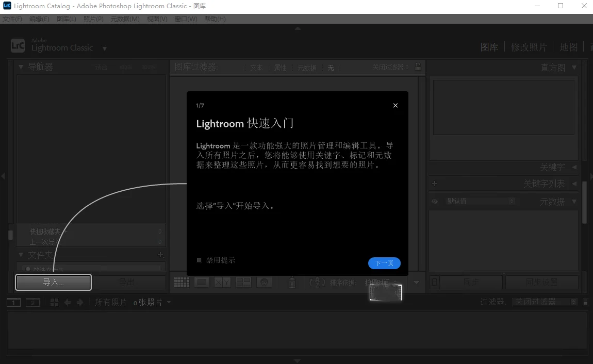Open the 照片(P) menu
593x364 pixels.
pyautogui.click(x=93, y=19)
